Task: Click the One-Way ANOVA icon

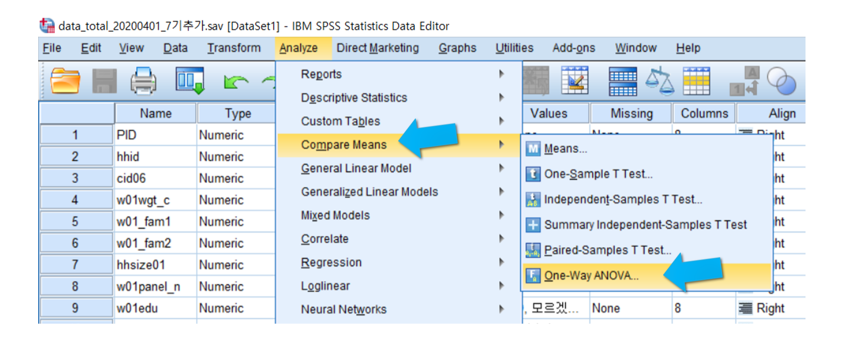Action: pyautogui.click(x=533, y=276)
